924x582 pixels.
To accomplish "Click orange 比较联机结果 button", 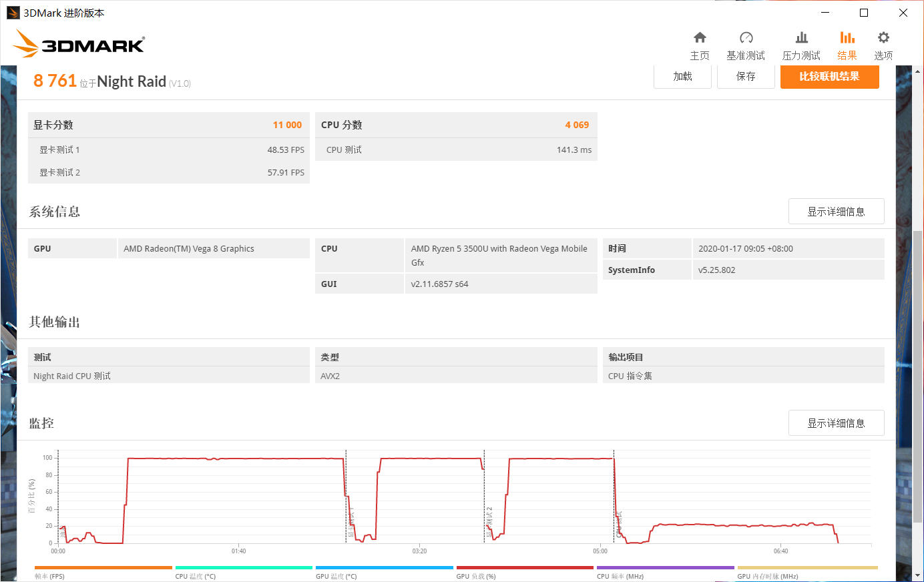I will coord(829,77).
